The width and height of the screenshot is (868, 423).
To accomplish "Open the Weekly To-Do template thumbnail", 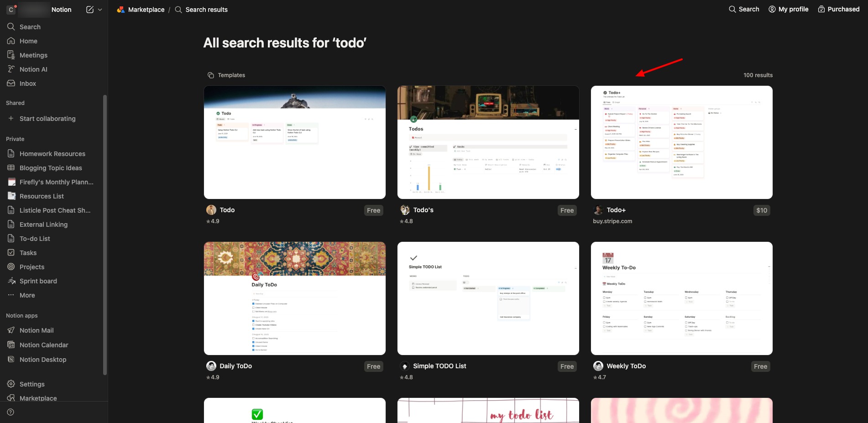I will click(x=681, y=298).
